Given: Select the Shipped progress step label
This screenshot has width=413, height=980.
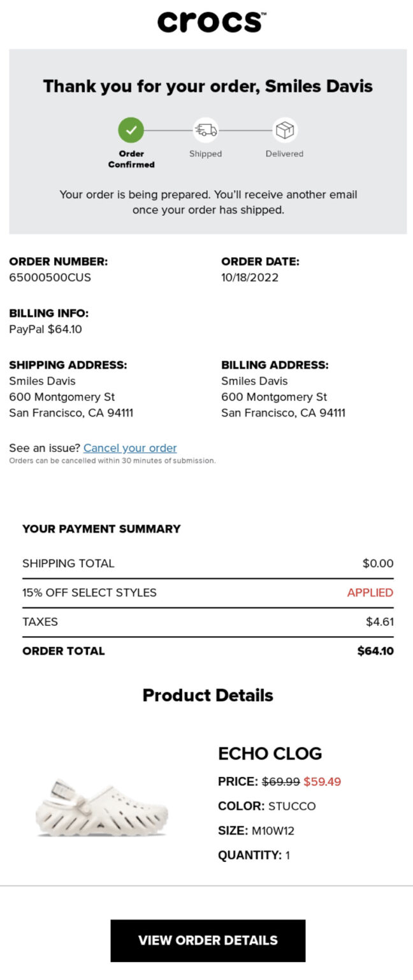Looking at the screenshot, I should (205, 154).
